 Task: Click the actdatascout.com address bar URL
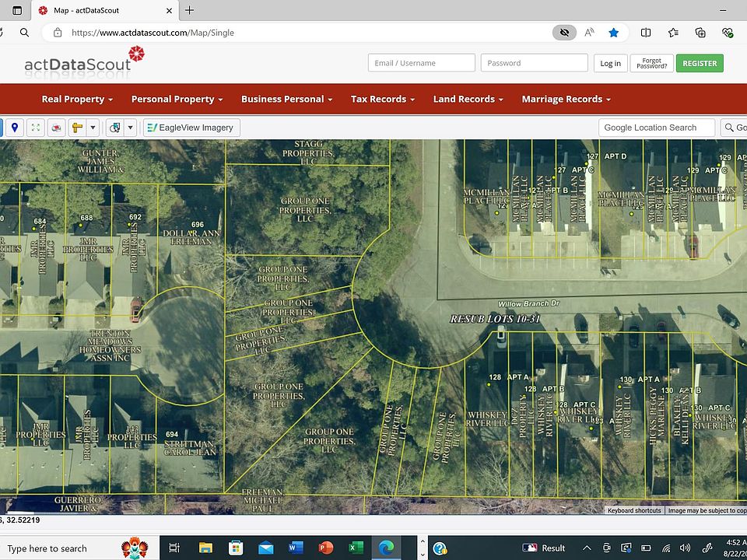pos(153,33)
